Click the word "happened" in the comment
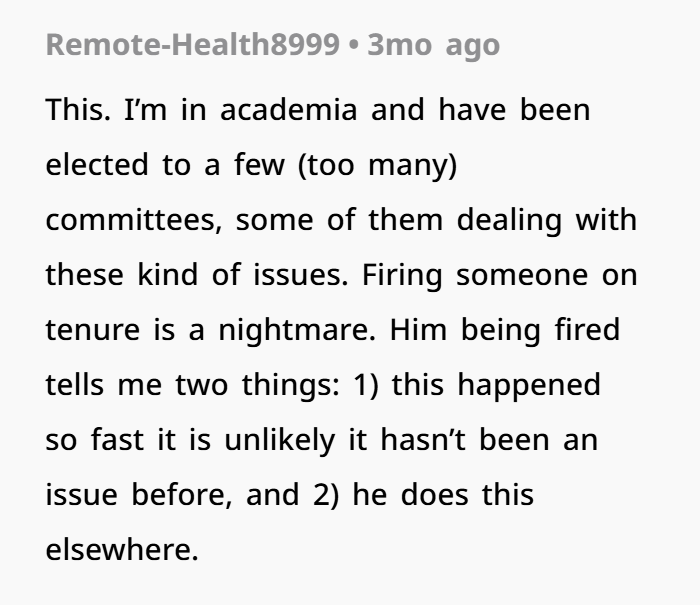This screenshot has width=700, height=605. point(529,386)
